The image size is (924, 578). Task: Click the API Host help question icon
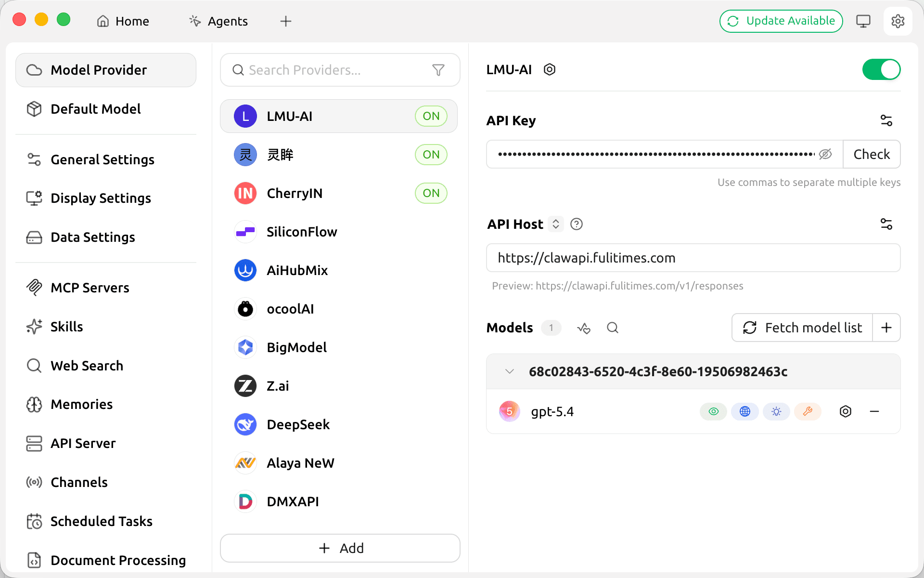[577, 224]
